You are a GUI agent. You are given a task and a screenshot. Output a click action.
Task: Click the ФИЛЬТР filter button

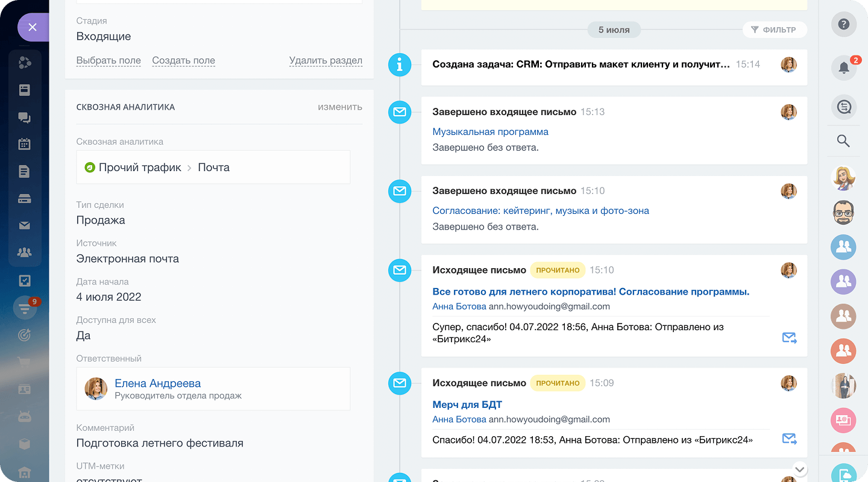pyautogui.click(x=774, y=30)
